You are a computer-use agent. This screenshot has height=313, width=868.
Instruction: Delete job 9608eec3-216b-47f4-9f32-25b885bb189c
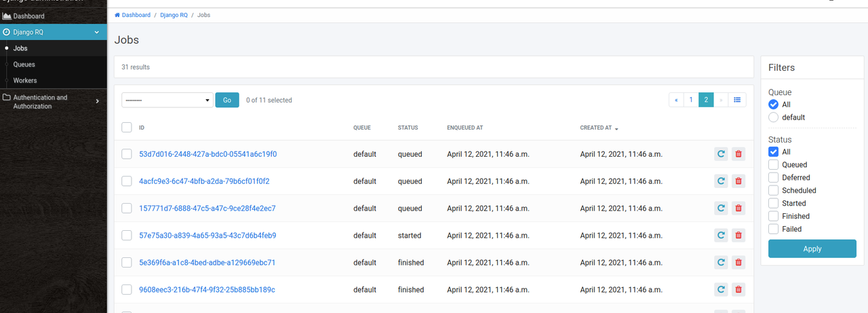738,290
